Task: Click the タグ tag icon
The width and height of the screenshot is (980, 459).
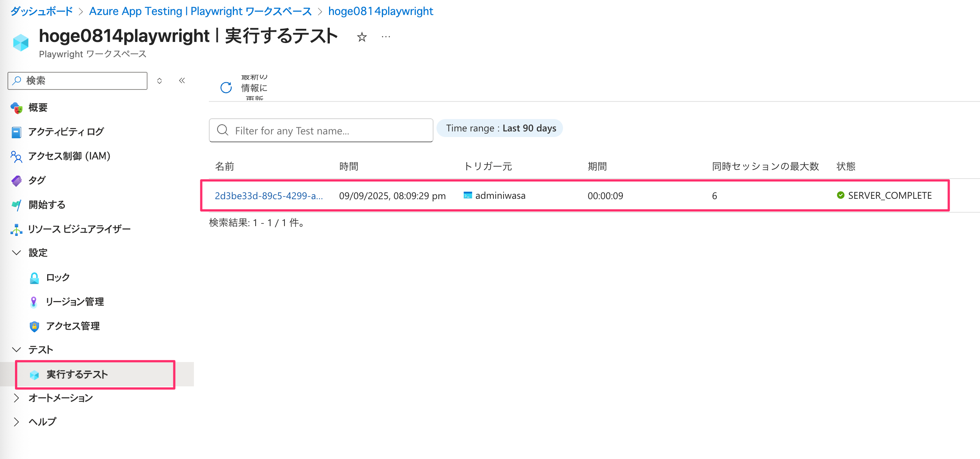Action: coord(16,180)
